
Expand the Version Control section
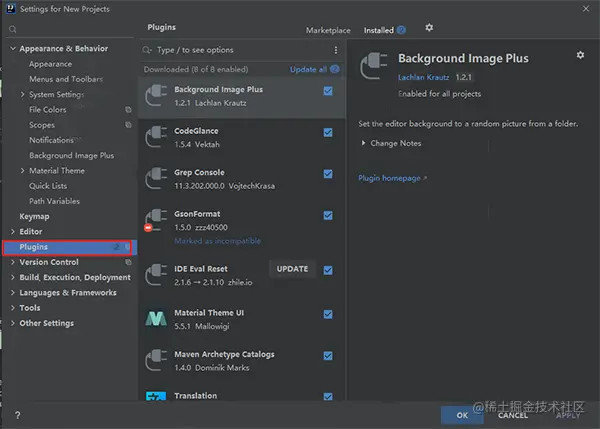(13, 262)
